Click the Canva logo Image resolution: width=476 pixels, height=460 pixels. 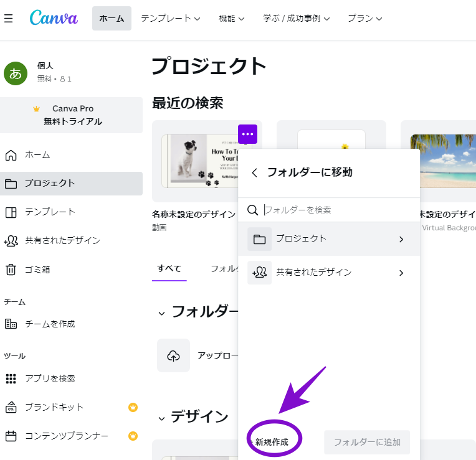click(54, 17)
